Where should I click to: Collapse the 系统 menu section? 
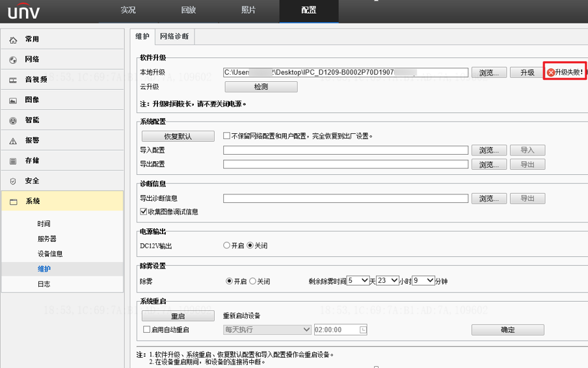pos(62,201)
